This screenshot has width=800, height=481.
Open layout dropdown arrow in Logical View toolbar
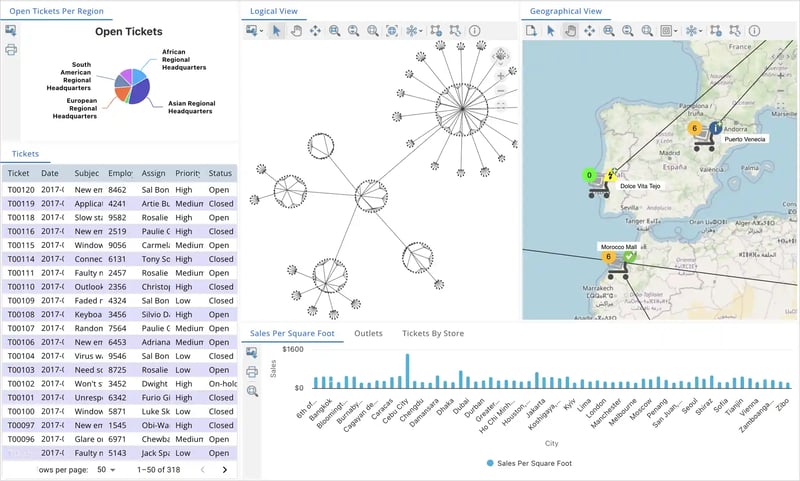pos(421,31)
